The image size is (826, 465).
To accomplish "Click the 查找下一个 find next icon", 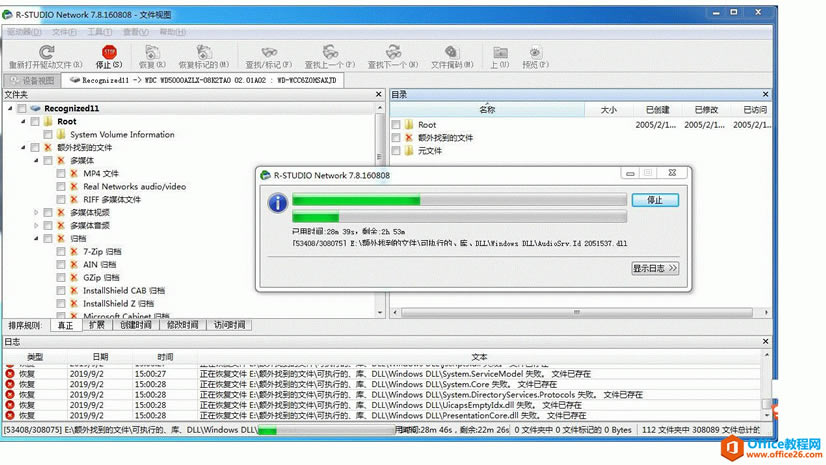I will point(393,52).
